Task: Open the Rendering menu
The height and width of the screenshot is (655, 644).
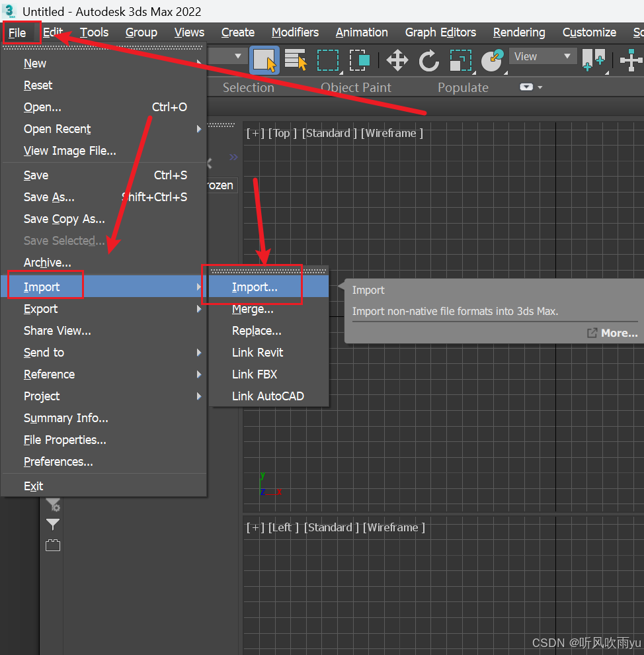Action: click(x=519, y=32)
